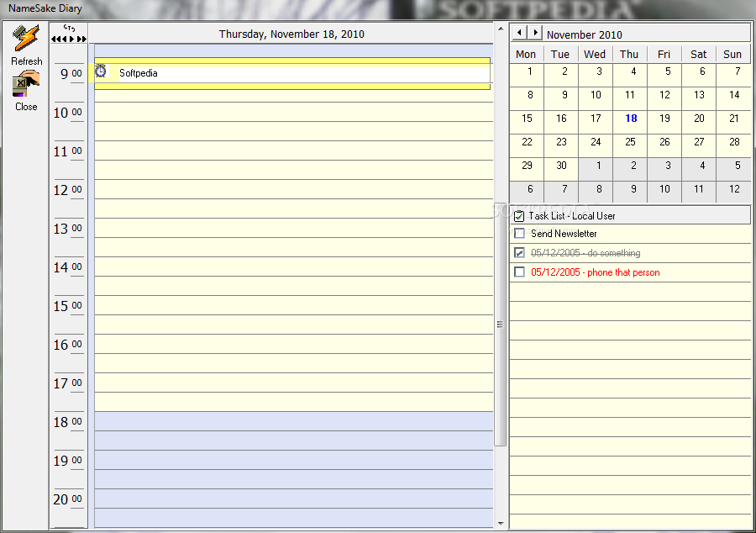Go to next day single right arrow
This screenshot has width=756, height=533.
(72, 39)
